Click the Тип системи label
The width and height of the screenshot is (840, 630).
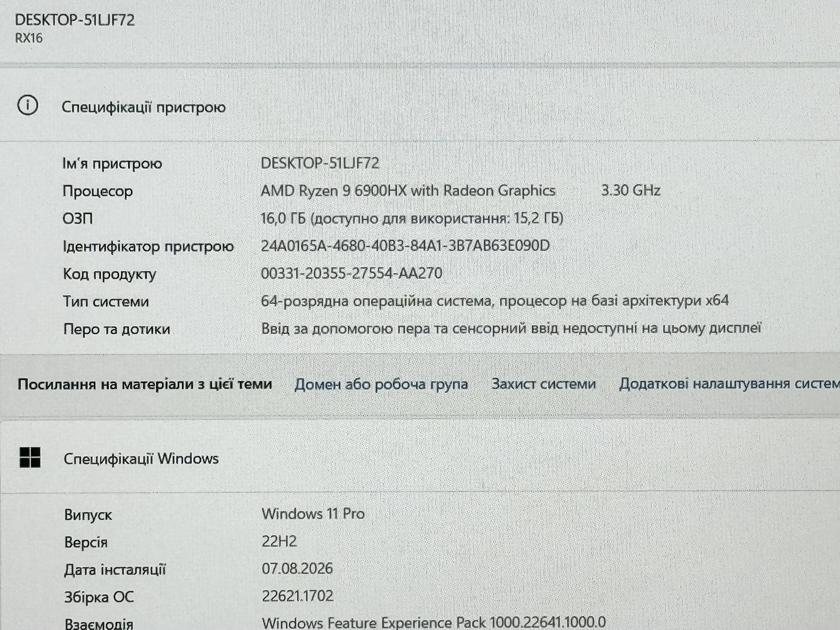106,301
